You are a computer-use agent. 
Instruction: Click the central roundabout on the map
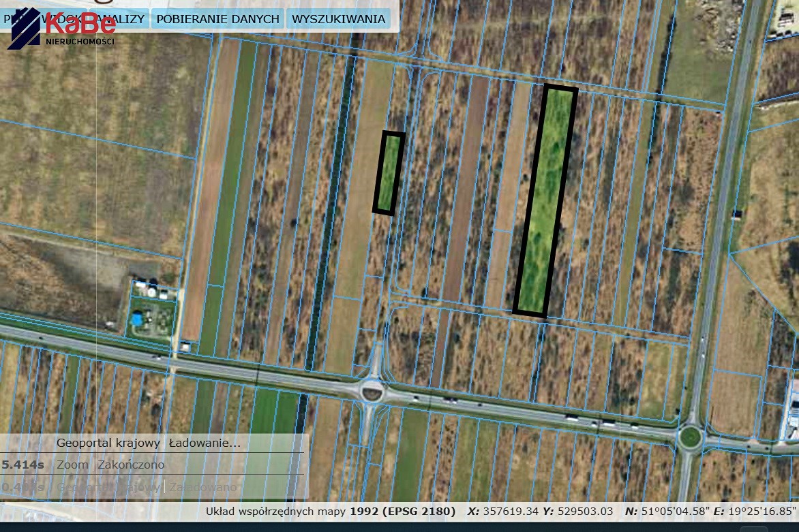372,390
